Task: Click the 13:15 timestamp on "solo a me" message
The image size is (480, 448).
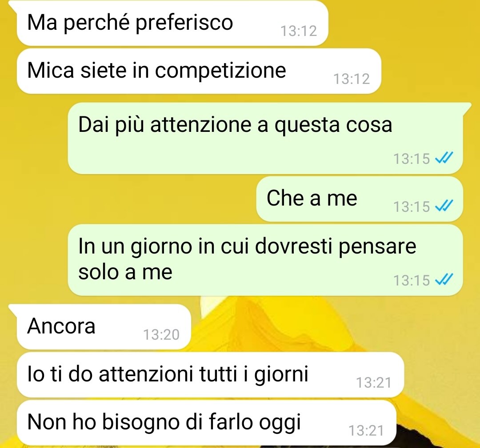Action: (412, 280)
